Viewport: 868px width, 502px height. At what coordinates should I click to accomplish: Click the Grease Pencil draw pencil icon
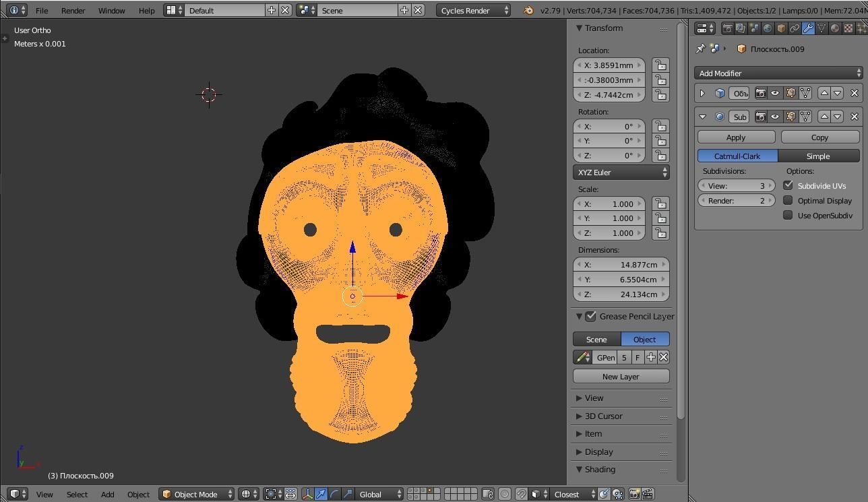583,357
